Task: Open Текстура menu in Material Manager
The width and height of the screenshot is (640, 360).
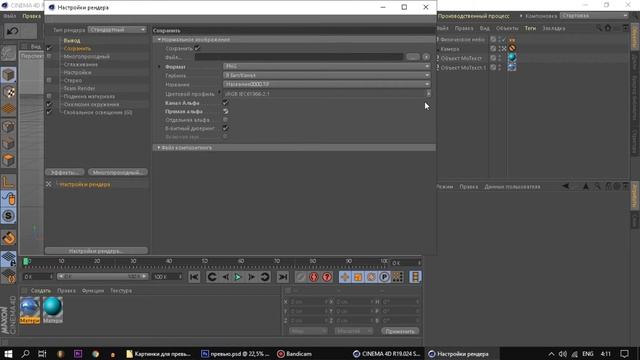Action: 121,291
